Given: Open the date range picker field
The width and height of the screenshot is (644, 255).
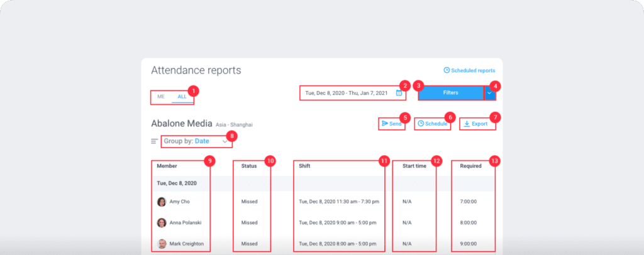Looking at the screenshot, I should (x=347, y=93).
